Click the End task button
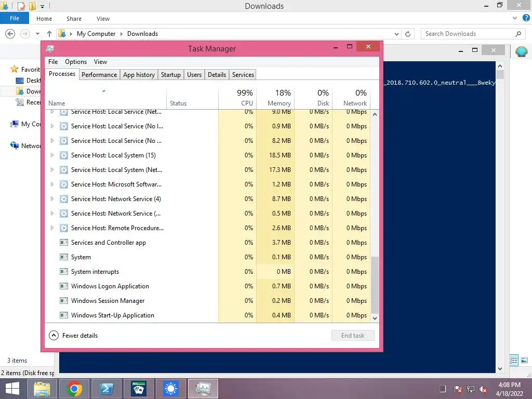Image resolution: width=532 pixels, height=399 pixels. 353,336
